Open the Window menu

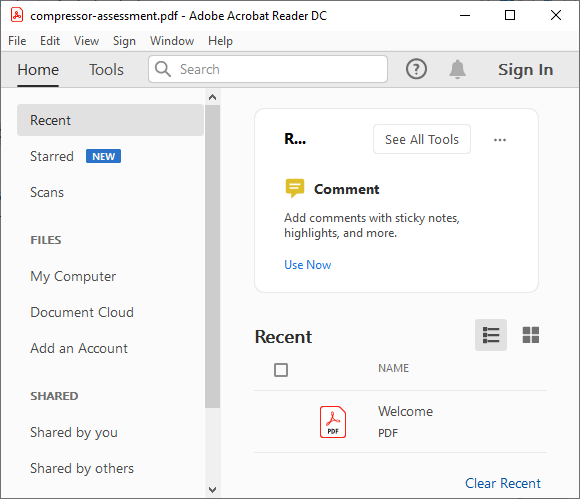(172, 41)
